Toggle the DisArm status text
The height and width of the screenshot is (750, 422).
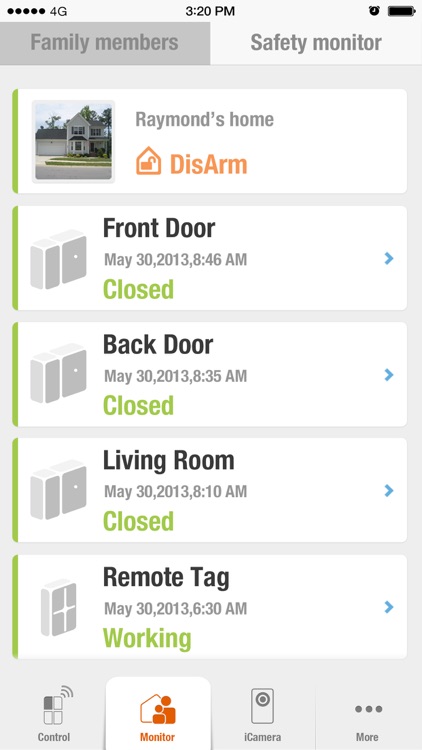pyautogui.click(x=209, y=164)
